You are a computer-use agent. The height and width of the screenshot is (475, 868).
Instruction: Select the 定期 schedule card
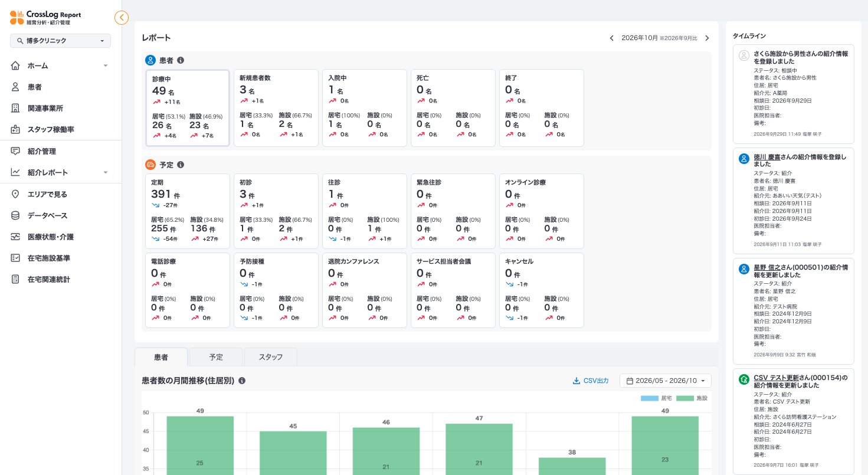[188, 211]
